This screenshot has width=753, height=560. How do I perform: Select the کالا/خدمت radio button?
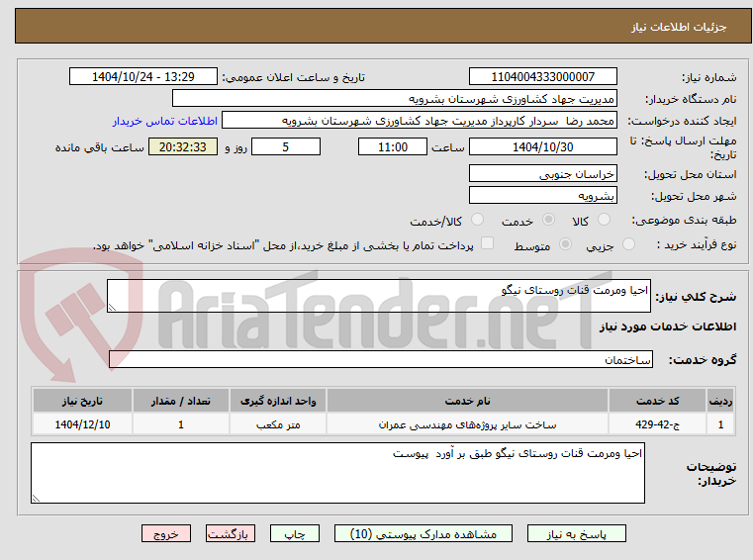(x=477, y=220)
